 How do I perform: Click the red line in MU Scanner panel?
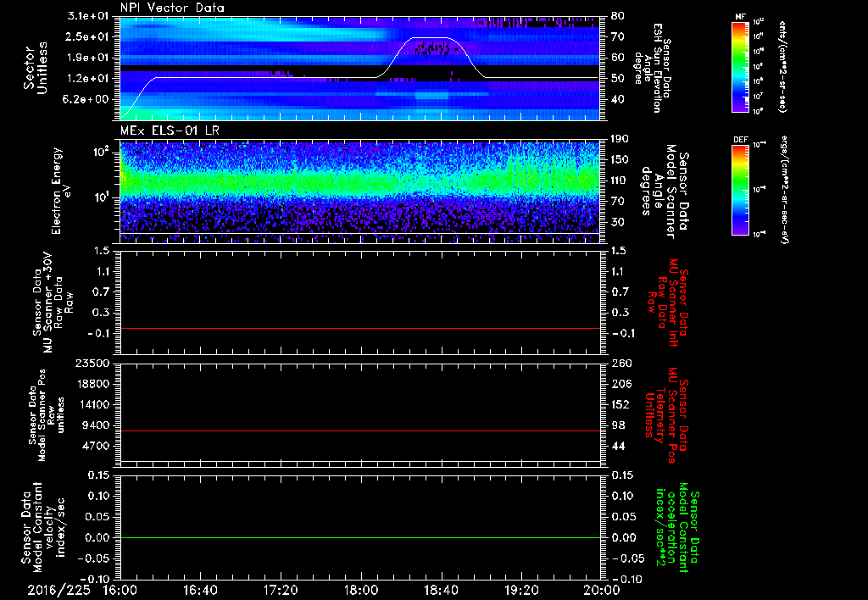(x=359, y=328)
